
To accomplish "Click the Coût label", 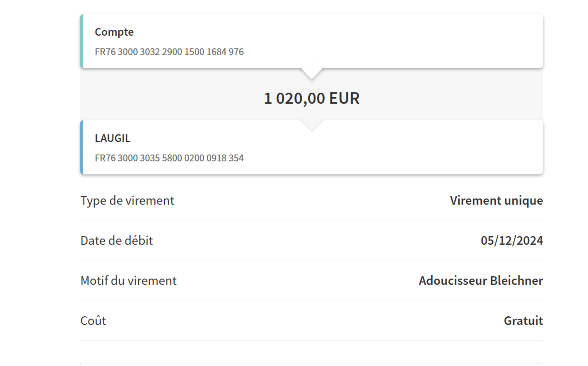I will [93, 321].
